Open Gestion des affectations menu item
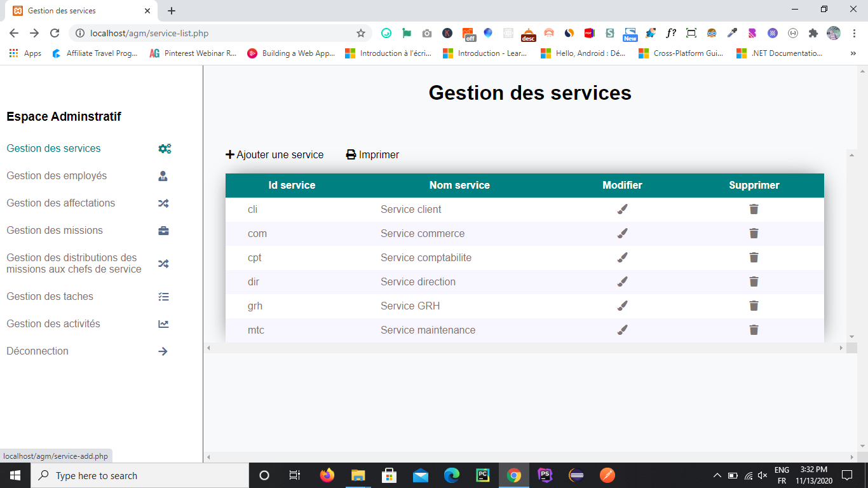Viewport: 868px width, 488px height. 61,203
